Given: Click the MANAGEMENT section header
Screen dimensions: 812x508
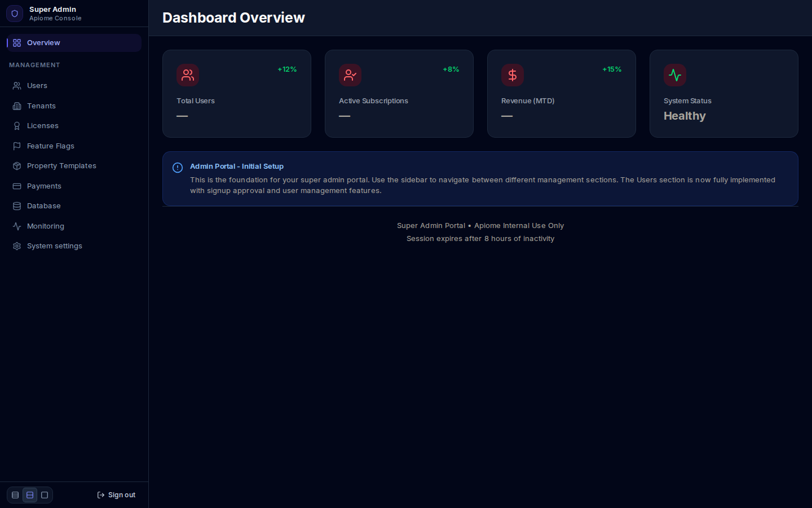Looking at the screenshot, I should tap(34, 65).
